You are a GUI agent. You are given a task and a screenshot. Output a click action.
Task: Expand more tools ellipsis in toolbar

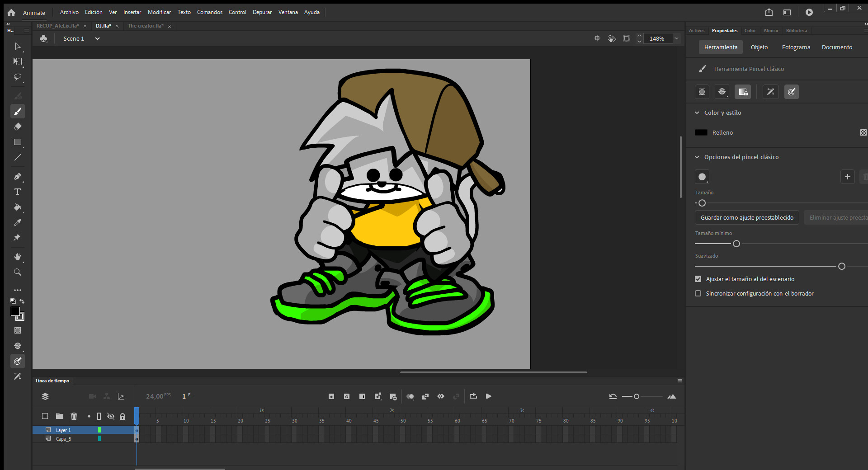(x=18, y=290)
